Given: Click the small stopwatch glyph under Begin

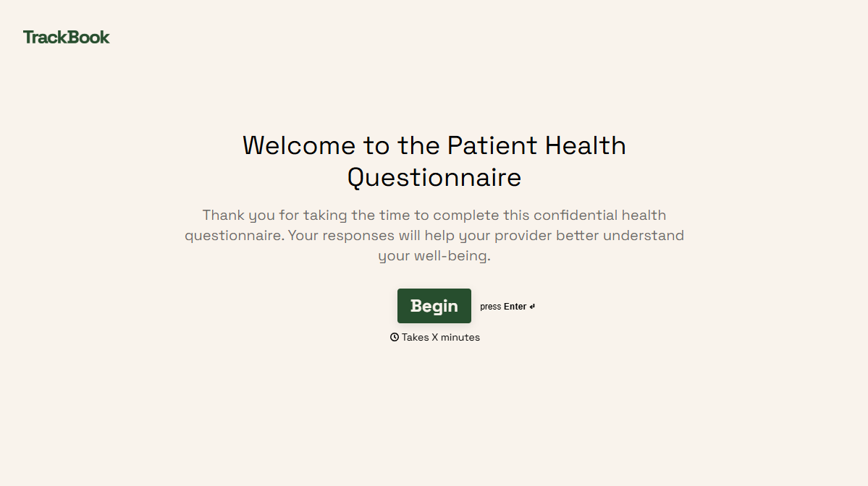Looking at the screenshot, I should 395,337.
